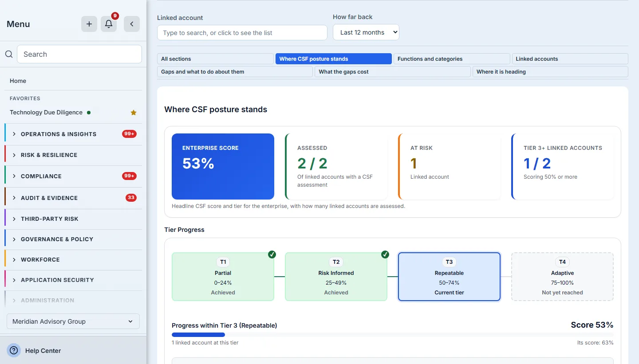
Task: Click the Enterprise Score 53% card
Action: [x=223, y=166]
